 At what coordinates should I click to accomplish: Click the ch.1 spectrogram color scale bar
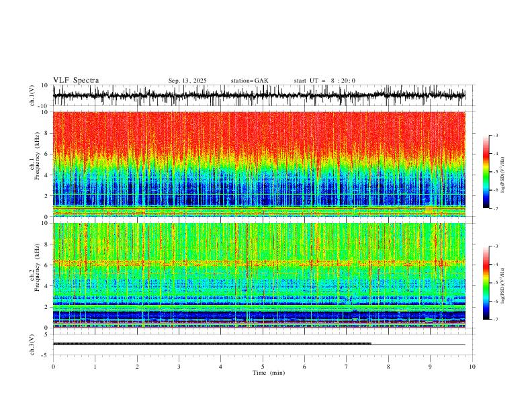coord(486,172)
